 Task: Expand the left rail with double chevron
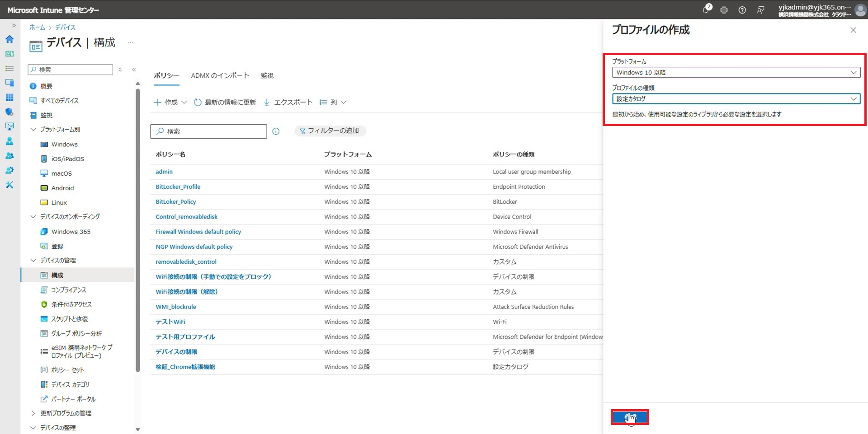[x=14, y=26]
